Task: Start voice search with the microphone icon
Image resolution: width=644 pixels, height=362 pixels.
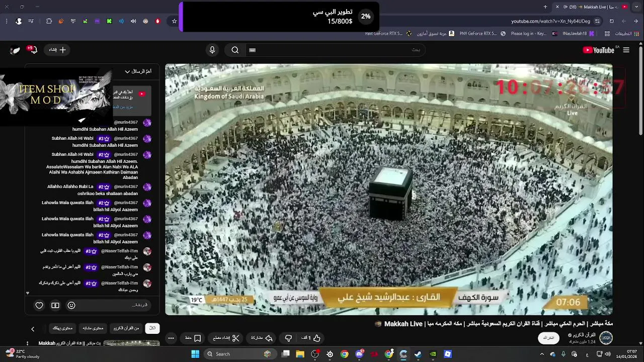Action: [212, 50]
